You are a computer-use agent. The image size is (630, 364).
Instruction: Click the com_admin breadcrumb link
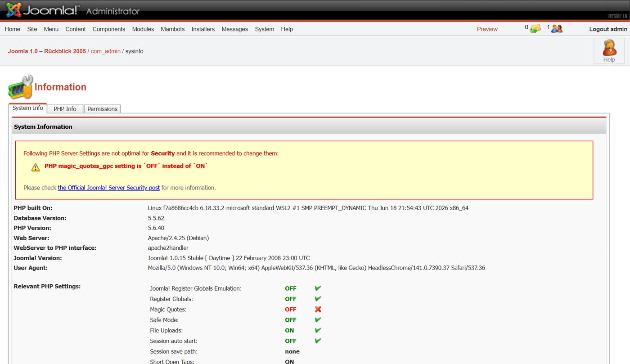click(x=106, y=51)
